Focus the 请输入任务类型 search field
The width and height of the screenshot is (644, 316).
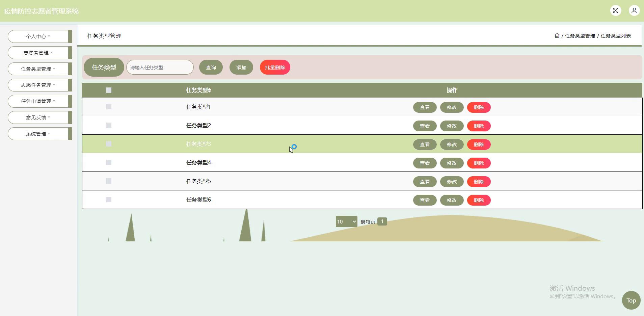160,67
